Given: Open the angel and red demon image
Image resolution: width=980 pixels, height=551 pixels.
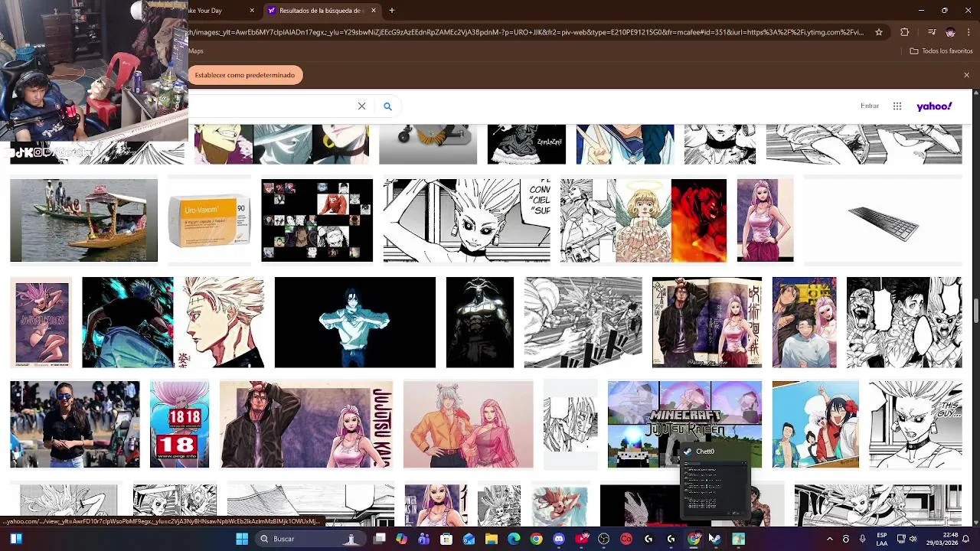Looking at the screenshot, I should [x=643, y=220].
